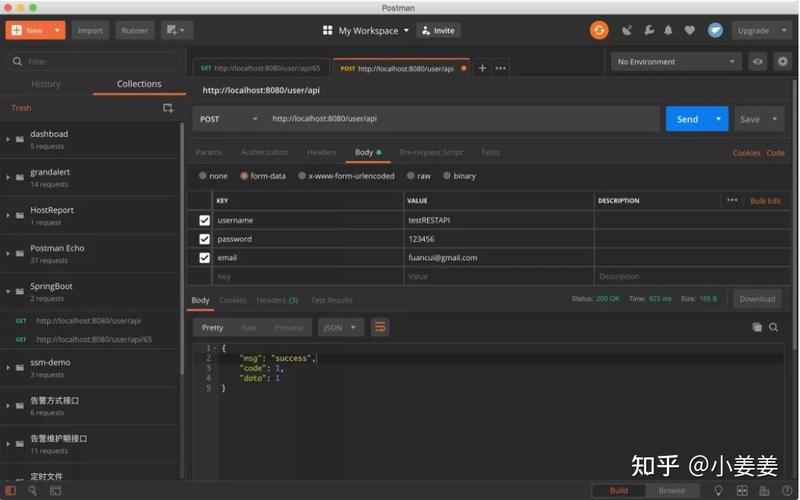This screenshot has height=500, width=800.
Task: Click the Import button
Action: [x=90, y=30]
